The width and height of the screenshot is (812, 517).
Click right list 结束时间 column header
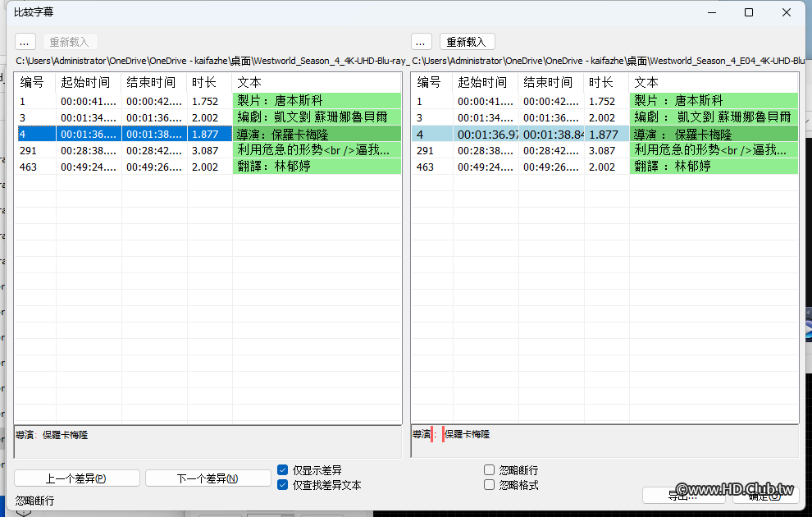click(x=551, y=82)
